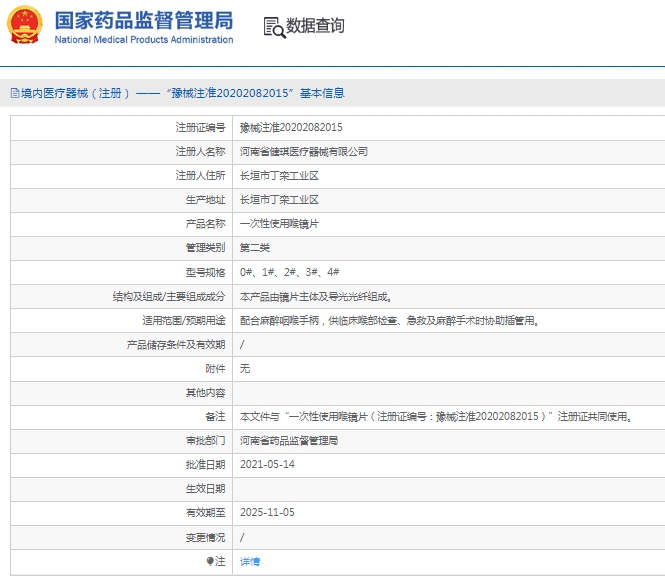Click the label 注册证编号
This screenshot has width=665, height=581.
tap(201, 127)
